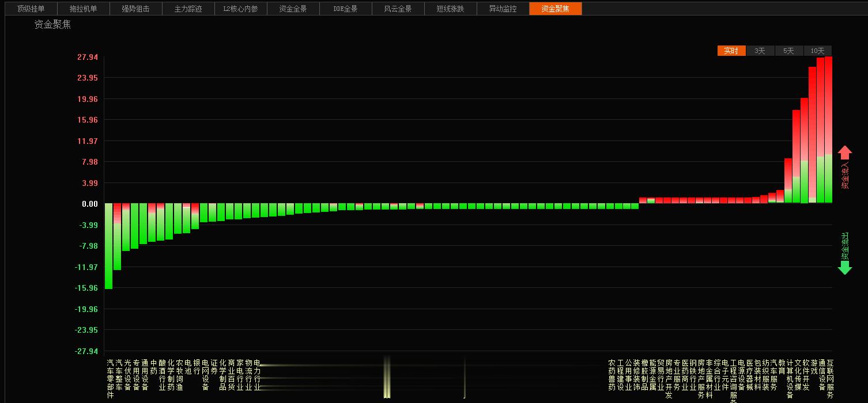Click the 27.94 axis value
This screenshot has height=403, width=868.
pyautogui.click(x=88, y=57)
